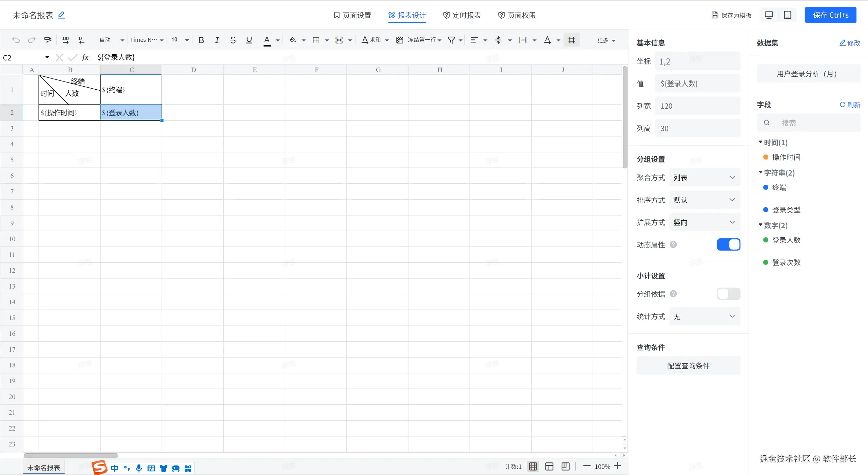This screenshot has width=868, height=475.
Task: Switch to desktop preview icon
Action: (x=769, y=15)
